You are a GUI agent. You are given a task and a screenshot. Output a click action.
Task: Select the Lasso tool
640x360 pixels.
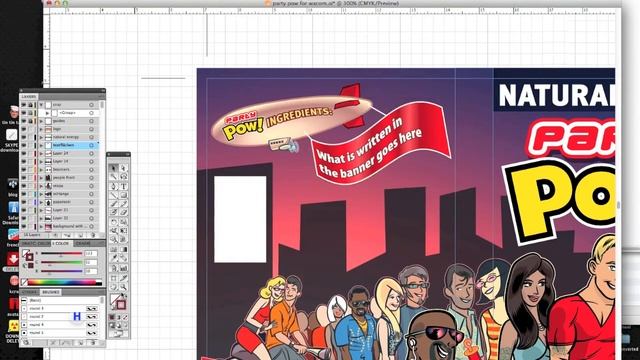pos(123,177)
